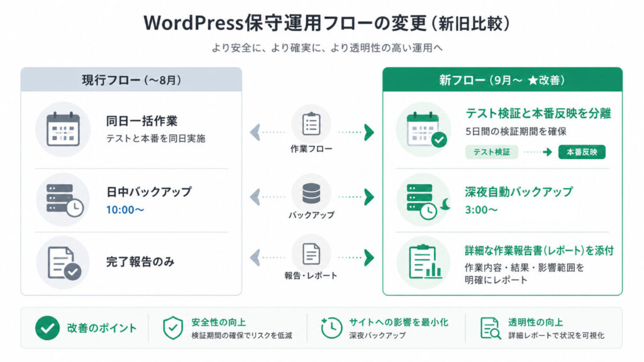644x362 pixels.
Task: Click the document search icon beside 透明性の向上
Action: [490, 328]
